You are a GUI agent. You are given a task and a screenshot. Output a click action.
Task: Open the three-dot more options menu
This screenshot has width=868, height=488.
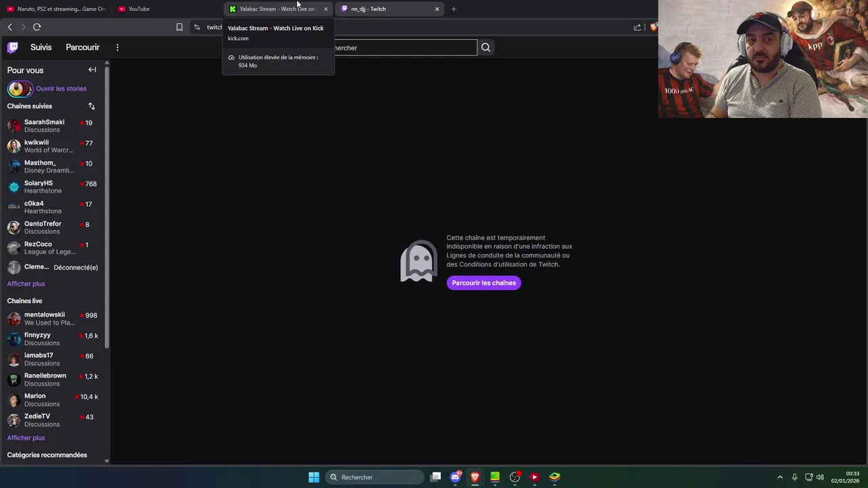(x=117, y=47)
